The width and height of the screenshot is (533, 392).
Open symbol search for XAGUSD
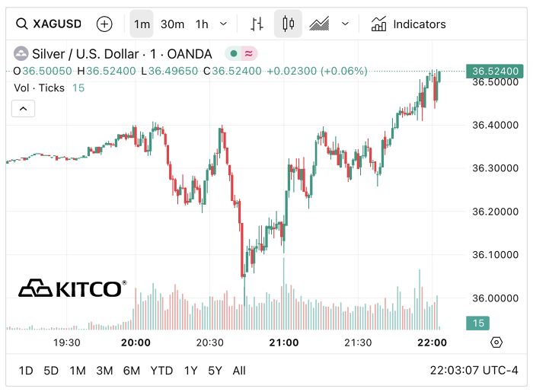[x=49, y=24]
